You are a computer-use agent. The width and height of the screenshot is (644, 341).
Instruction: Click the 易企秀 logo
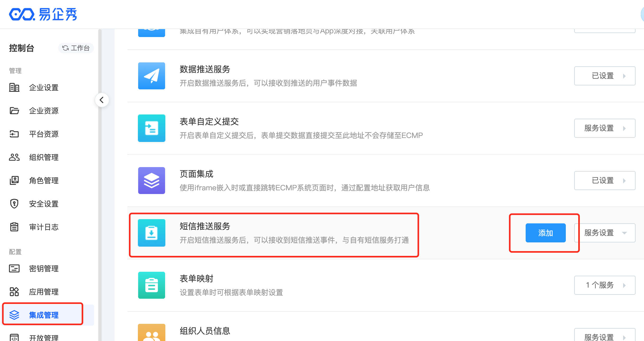[43, 14]
